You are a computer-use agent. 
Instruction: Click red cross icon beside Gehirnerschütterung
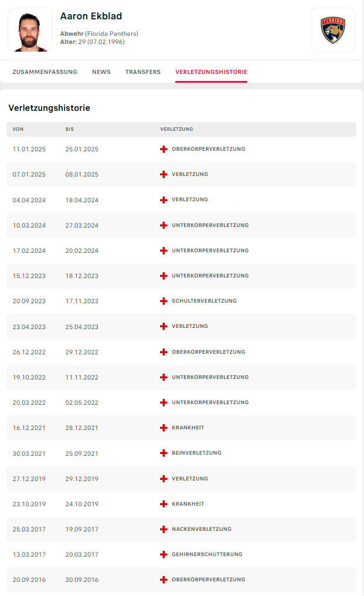[164, 554]
